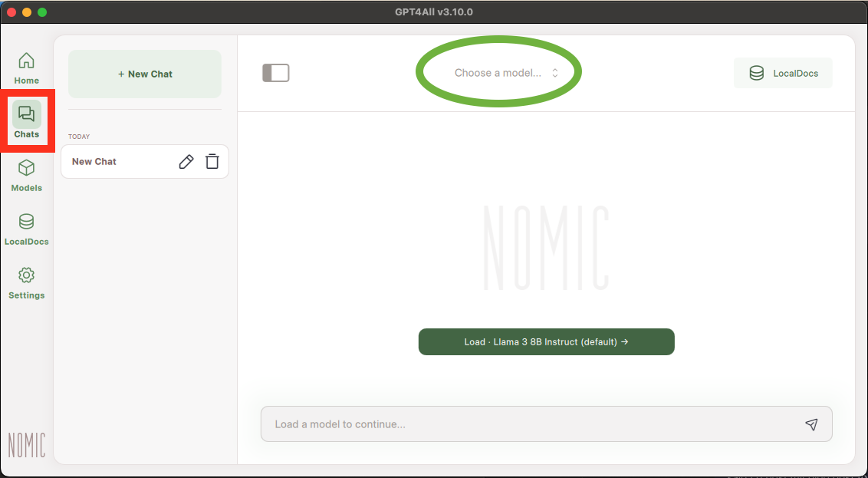Open the Choose a model dropdown
The width and height of the screenshot is (868, 478).
(498, 71)
